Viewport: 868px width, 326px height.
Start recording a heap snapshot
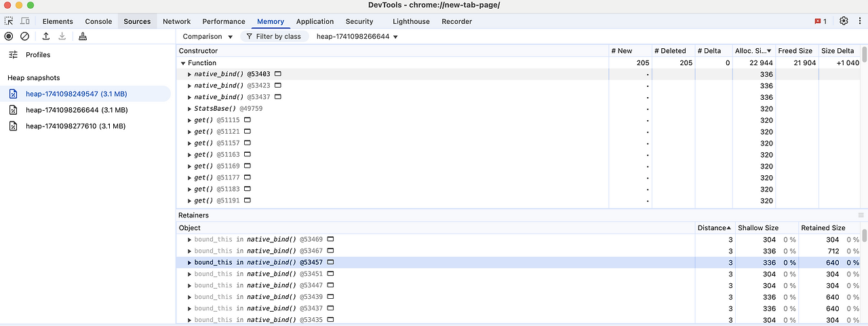pyautogui.click(x=9, y=36)
